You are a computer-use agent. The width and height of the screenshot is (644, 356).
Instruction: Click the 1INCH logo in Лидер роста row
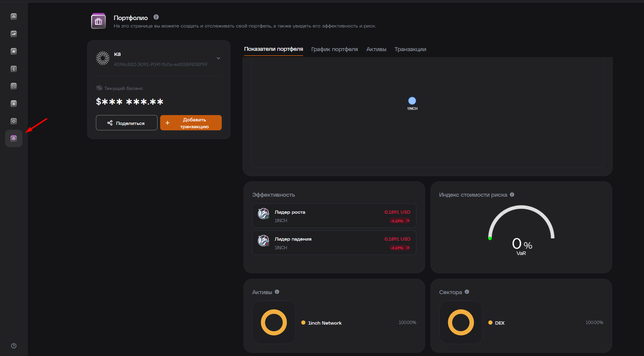click(x=263, y=213)
